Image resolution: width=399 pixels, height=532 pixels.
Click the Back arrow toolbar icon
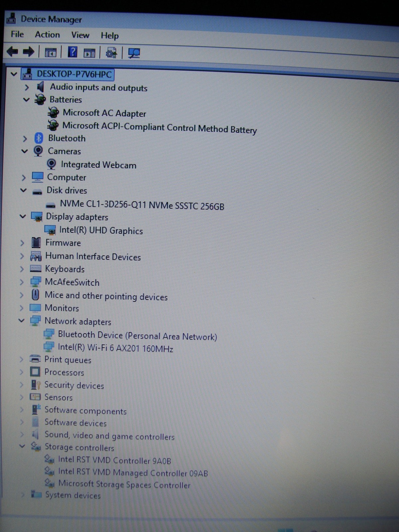pyautogui.click(x=12, y=52)
